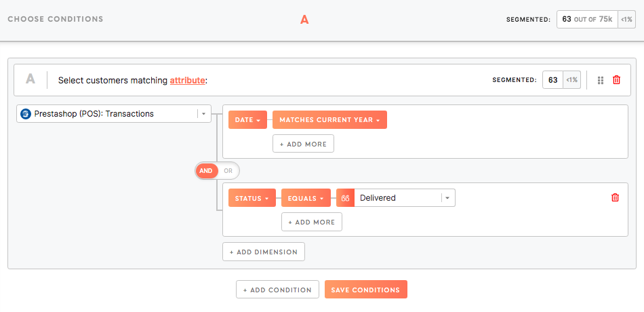Image resolution: width=644 pixels, height=312 pixels.
Task: Open the Prestashop (POS): Transactions dropdown
Action: pos(114,114)
